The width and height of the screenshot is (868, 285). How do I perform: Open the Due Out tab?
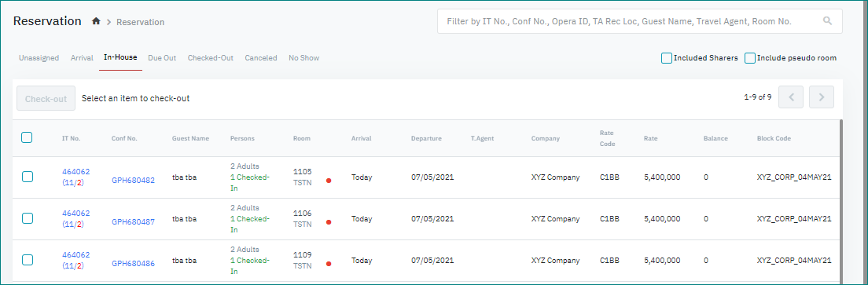click(162, 58)
